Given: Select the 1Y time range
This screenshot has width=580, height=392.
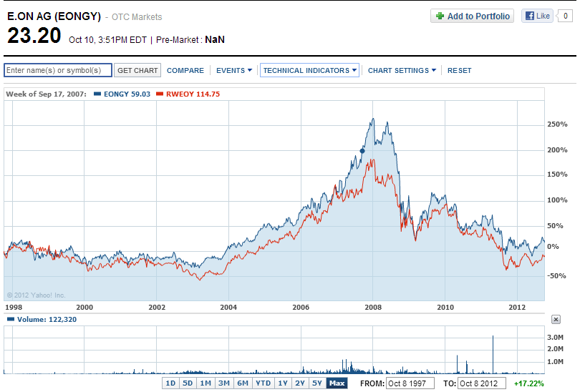Looking at the screenshot, I should pyautogui.click(x=283, y=383).
